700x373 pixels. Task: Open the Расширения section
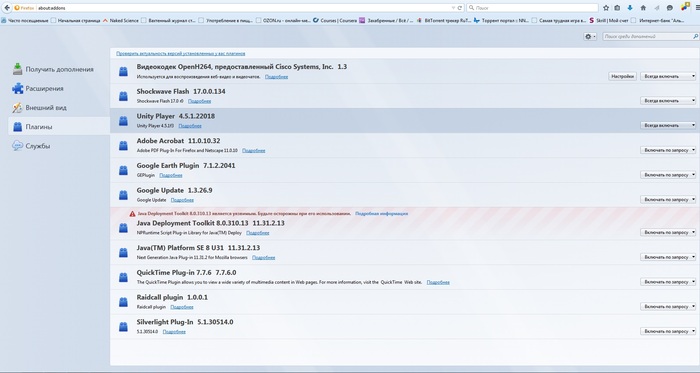(59, 88)
